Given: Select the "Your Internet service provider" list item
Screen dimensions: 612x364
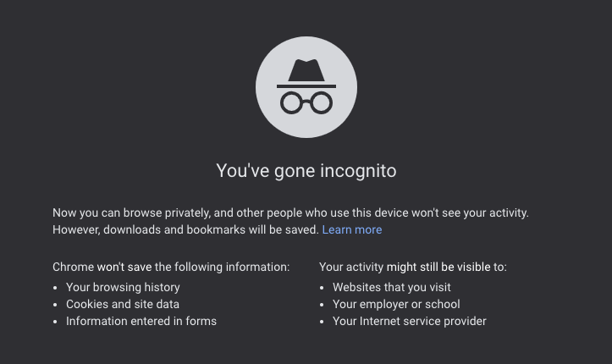Looking at the screenshot, I should pyautogui.click(x=410, y=321).
